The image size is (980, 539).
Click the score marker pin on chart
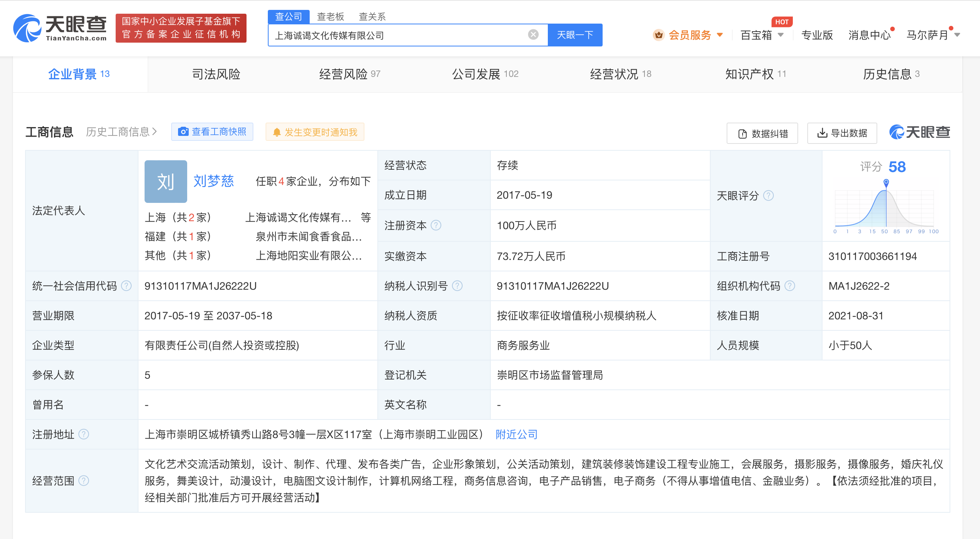[886, 183]
